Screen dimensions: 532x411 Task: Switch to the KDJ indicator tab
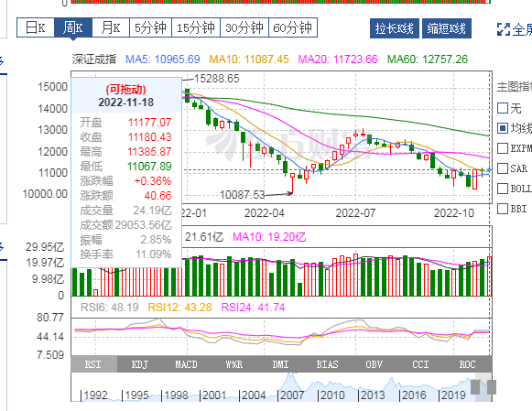[x=140, y=364]
